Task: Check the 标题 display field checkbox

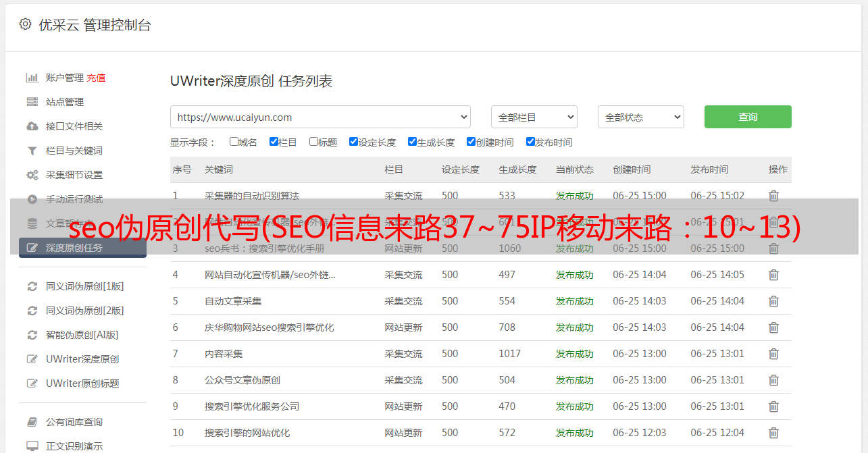Action: click(313, 142)
